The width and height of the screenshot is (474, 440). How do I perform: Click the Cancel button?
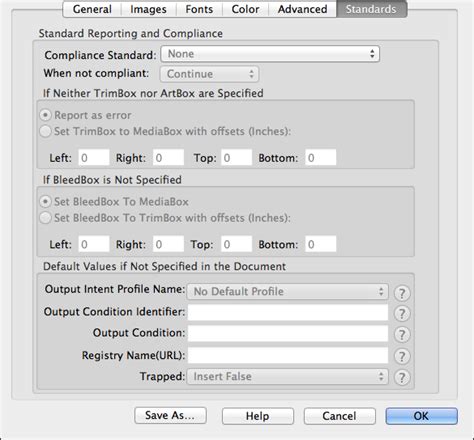(340, 416)
